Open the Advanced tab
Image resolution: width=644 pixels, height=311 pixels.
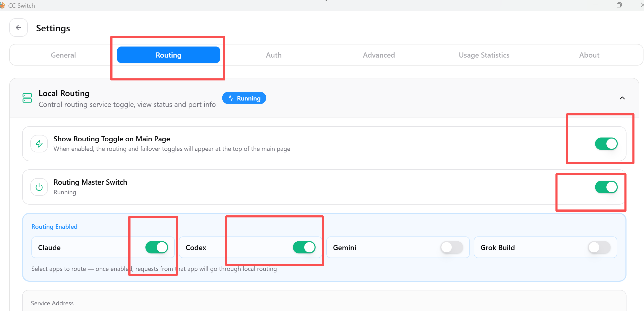pos(379,55)
